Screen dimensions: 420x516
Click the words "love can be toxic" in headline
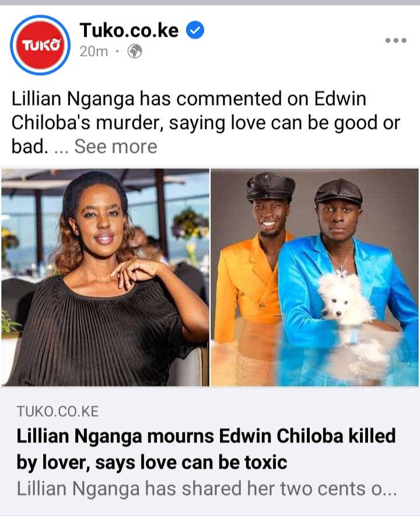(x=213, y=462)
